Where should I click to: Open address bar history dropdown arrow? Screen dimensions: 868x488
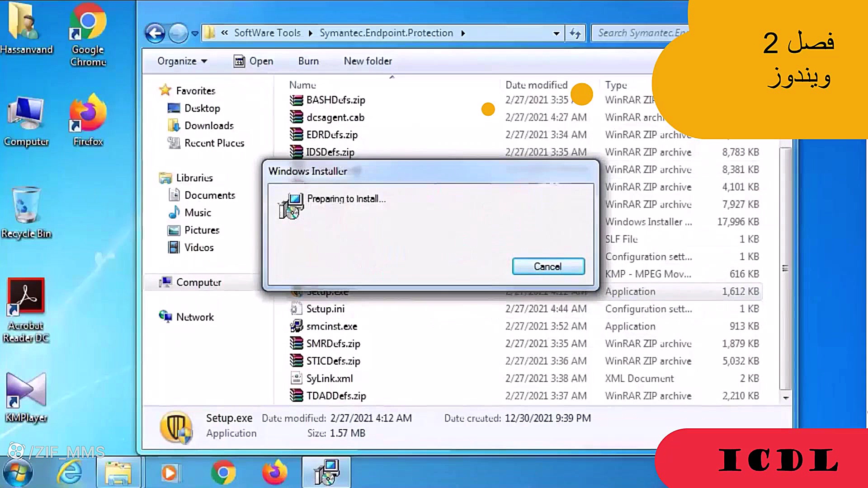(x=556, y=33)
